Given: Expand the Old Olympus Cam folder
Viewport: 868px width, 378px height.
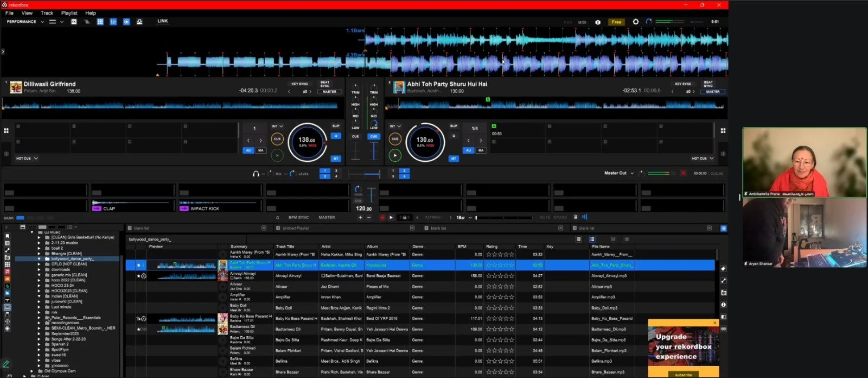Looking at the screenshot, I should (x=32, y=371).
